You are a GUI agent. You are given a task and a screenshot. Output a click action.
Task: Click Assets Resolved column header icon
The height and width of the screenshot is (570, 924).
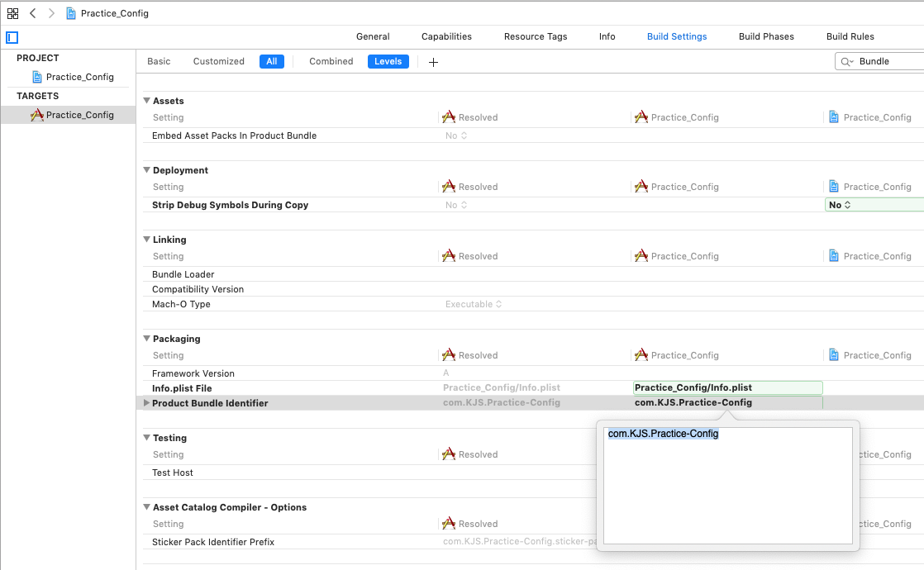pos(449,116)
